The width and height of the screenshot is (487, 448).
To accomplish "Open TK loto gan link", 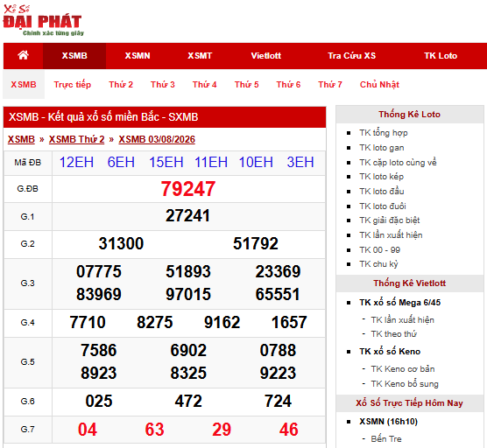I will click(x=382, y=148).
